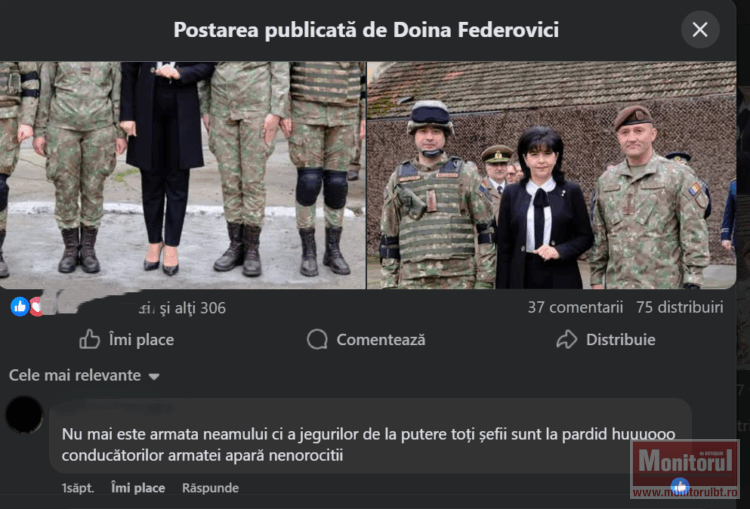The width and height of the screenshot is (750, 509).
Task: Click the Comentează button label
Action: coord(381,340)
